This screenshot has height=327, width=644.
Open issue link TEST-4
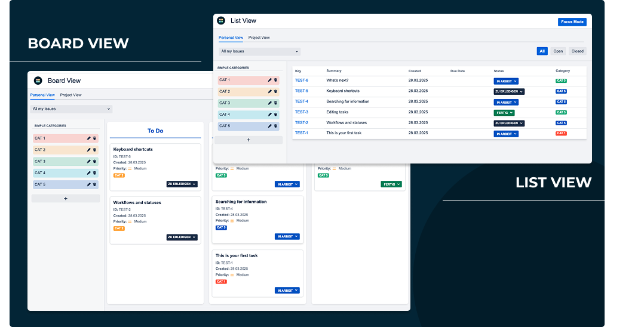tap(302, 101)
